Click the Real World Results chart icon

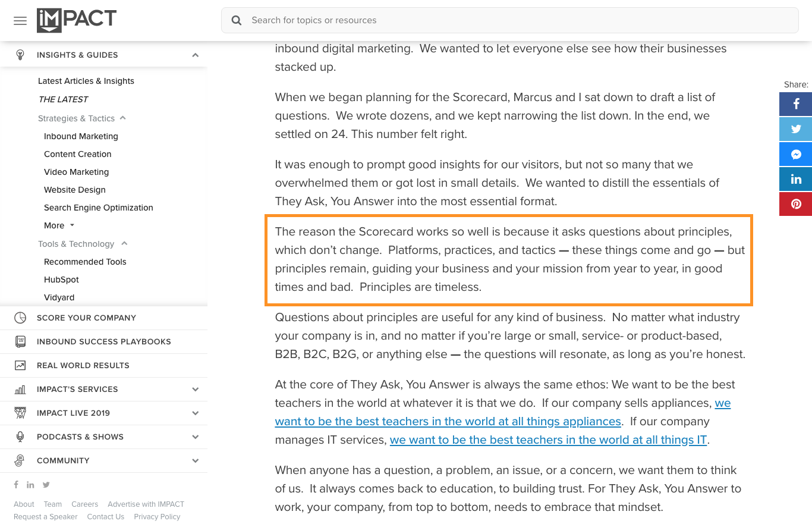[20, 365]
